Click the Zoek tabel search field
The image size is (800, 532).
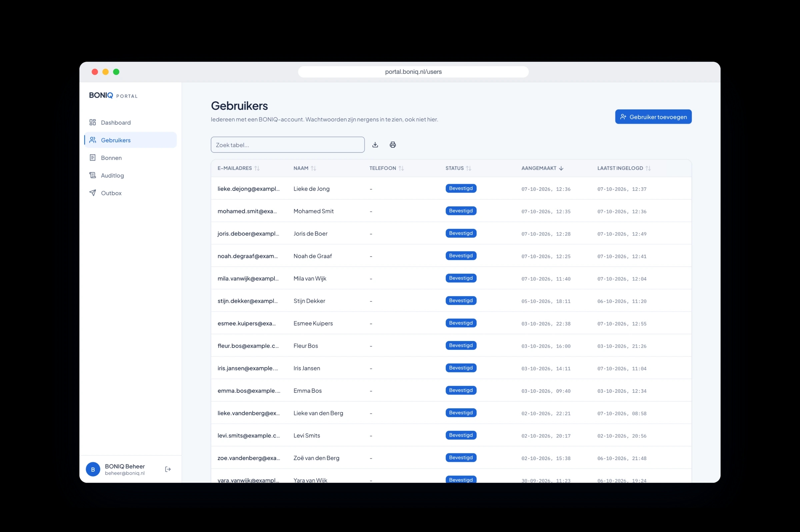[x=288, y=145]
